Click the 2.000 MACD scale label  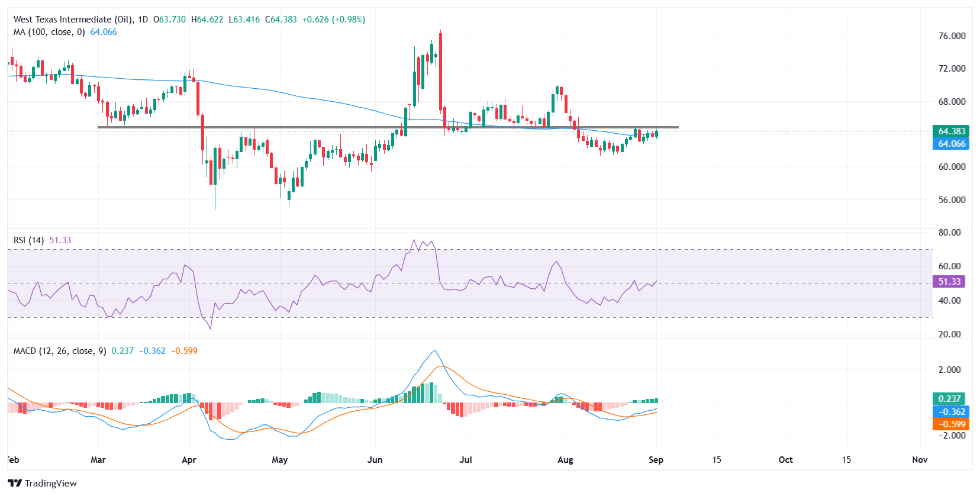949,370
